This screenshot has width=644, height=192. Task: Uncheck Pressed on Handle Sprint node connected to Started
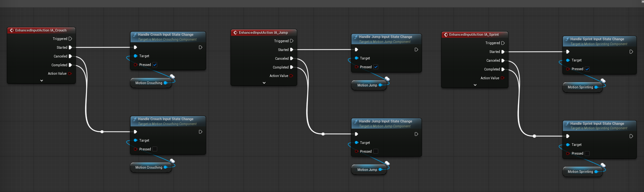(587, 69)
